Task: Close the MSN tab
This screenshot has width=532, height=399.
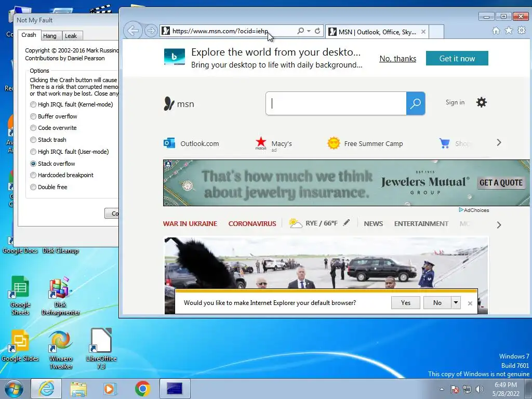Action: click(423, 32)
